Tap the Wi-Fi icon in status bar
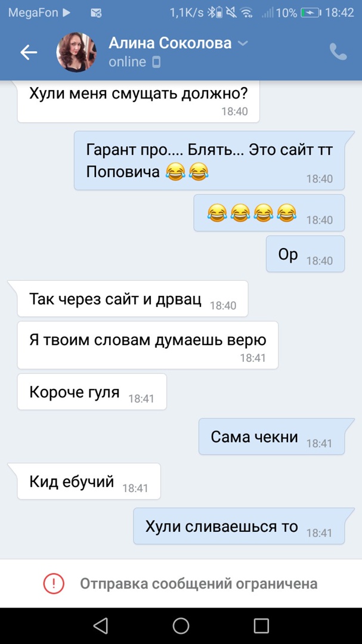362x644 pixels. pyautogui.click(x=246, y=13)
